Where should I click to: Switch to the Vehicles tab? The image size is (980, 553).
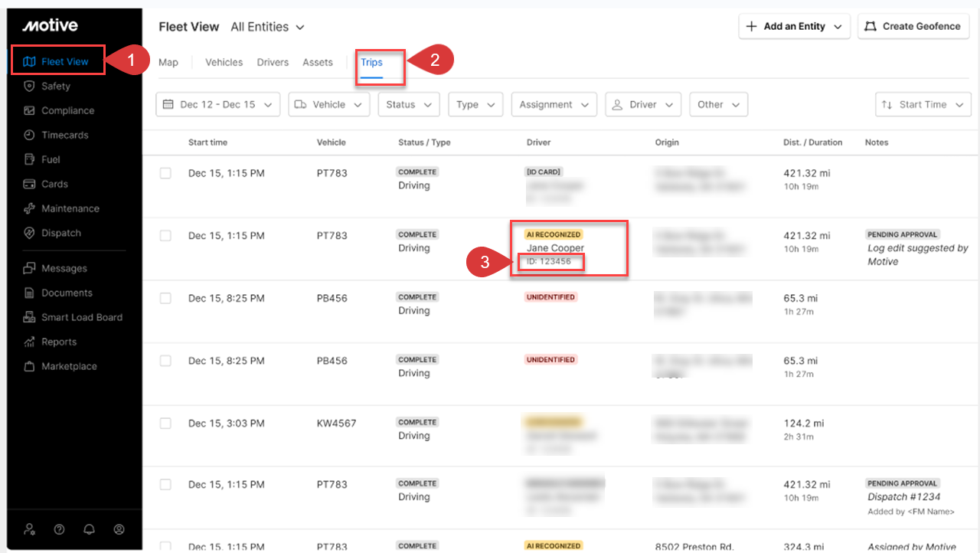point(224,63)
